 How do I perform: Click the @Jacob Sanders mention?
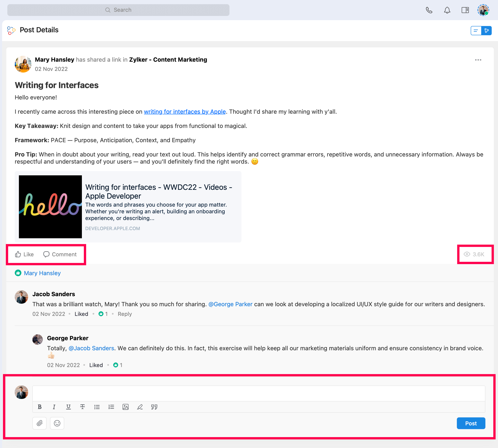click(91, 348)
